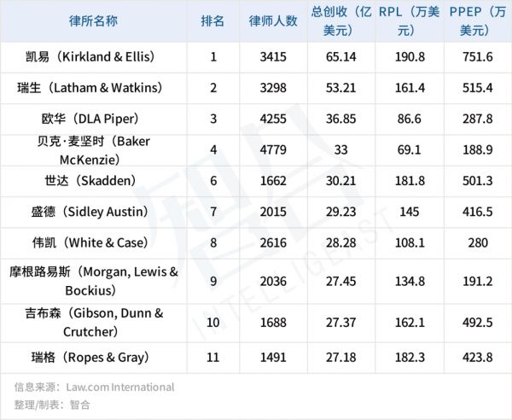This screenshot has height=420, width=512.
Task: Click the Sidley Austin firm name
Action: coord(94,211)
